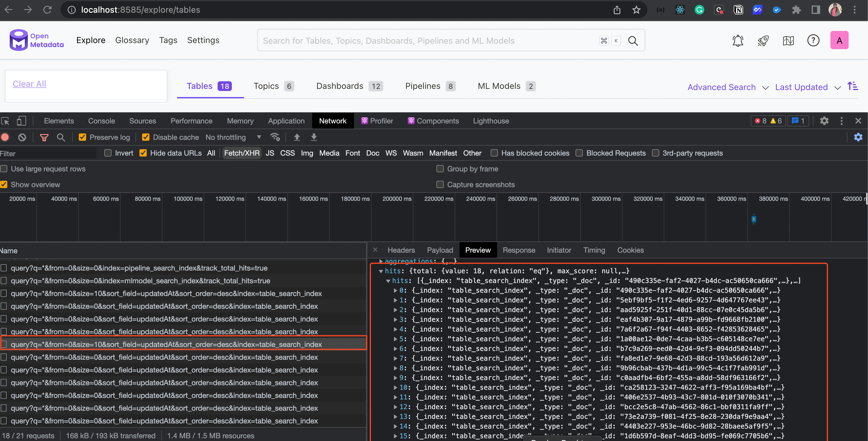
Task: Open the Last Updated sort dropdown
Action: coord(808,87)
